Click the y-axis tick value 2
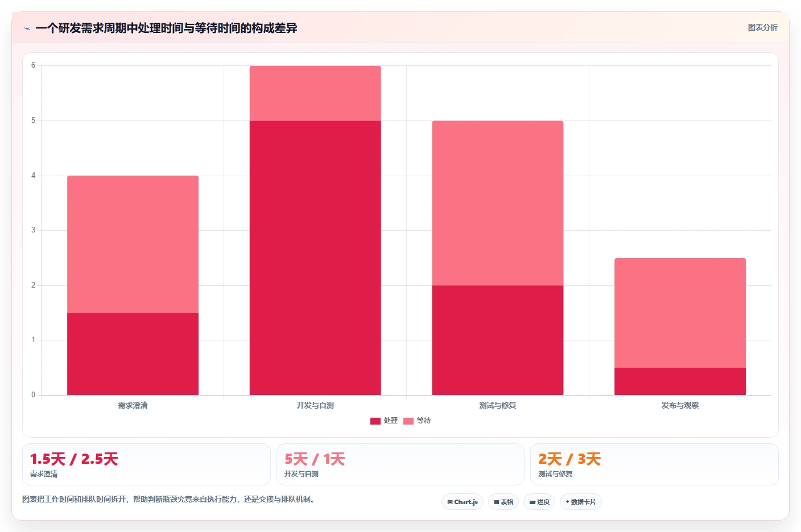Screen dimensions: 801x532 [x=33, y=285]
